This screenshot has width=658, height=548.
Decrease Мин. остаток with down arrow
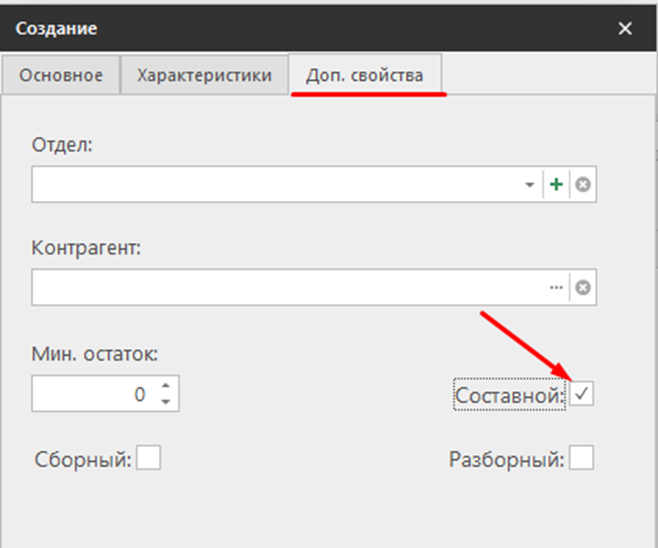coord(165,401)
